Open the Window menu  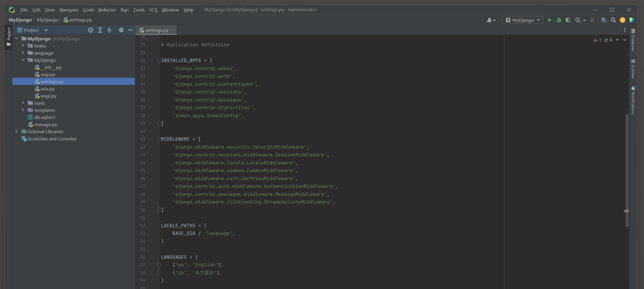[170, 10]
